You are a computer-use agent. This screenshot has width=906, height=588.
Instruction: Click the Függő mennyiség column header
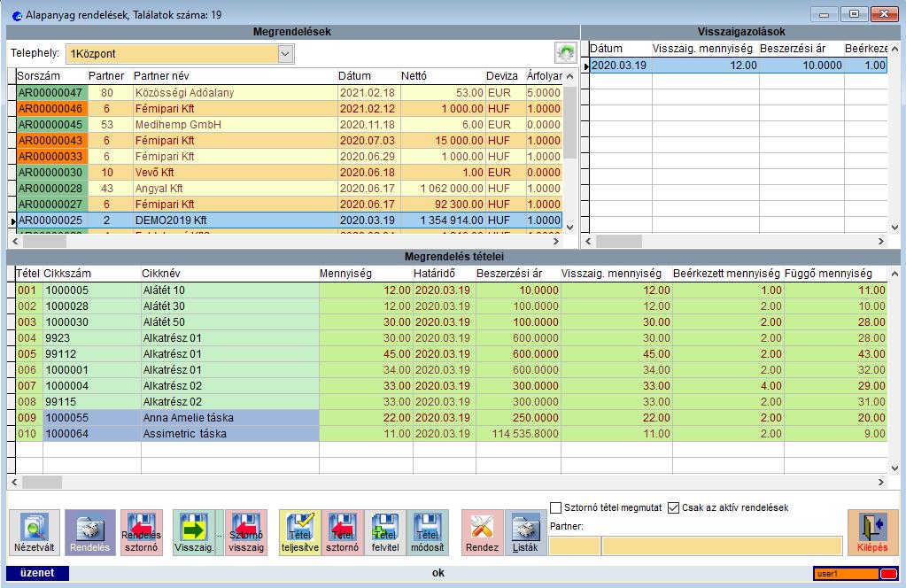[835, 274]
